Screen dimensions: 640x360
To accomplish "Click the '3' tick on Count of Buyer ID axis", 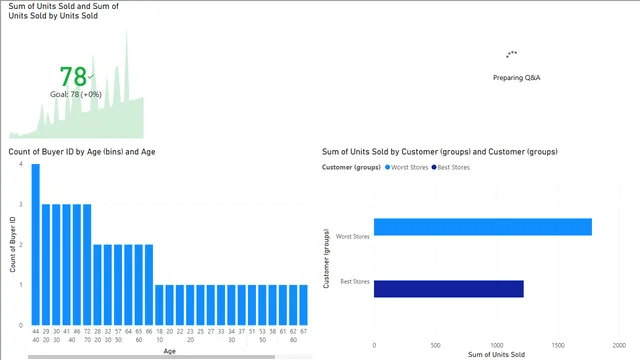I will click(x=21, y=204).
